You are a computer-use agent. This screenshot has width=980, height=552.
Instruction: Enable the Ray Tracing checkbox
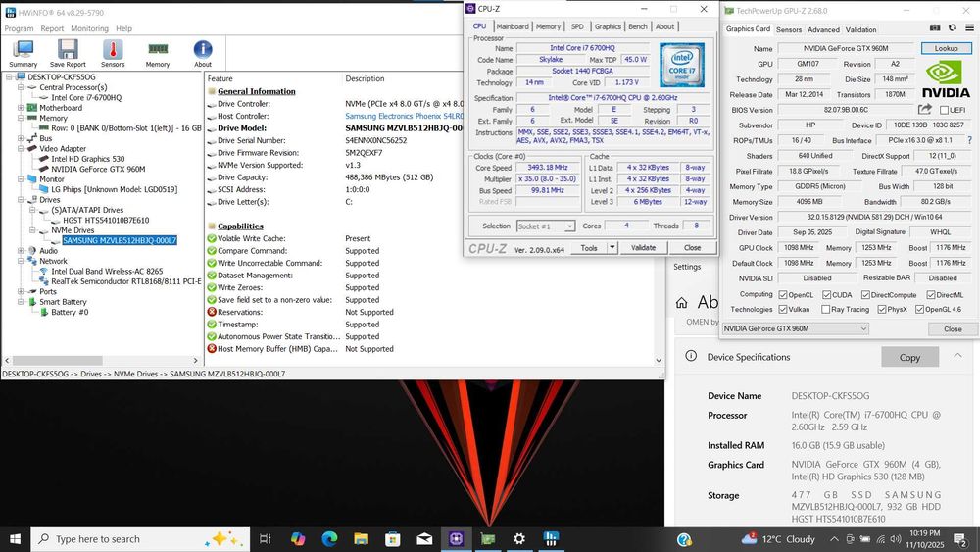click(825, 309)
